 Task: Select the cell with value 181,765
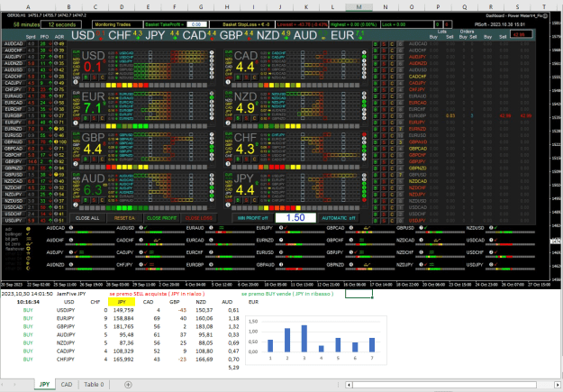(x=122, y=326)
